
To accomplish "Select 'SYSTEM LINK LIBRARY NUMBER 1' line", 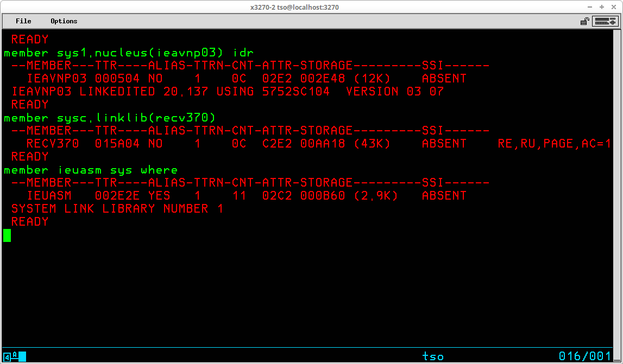I will pos(117,209).
